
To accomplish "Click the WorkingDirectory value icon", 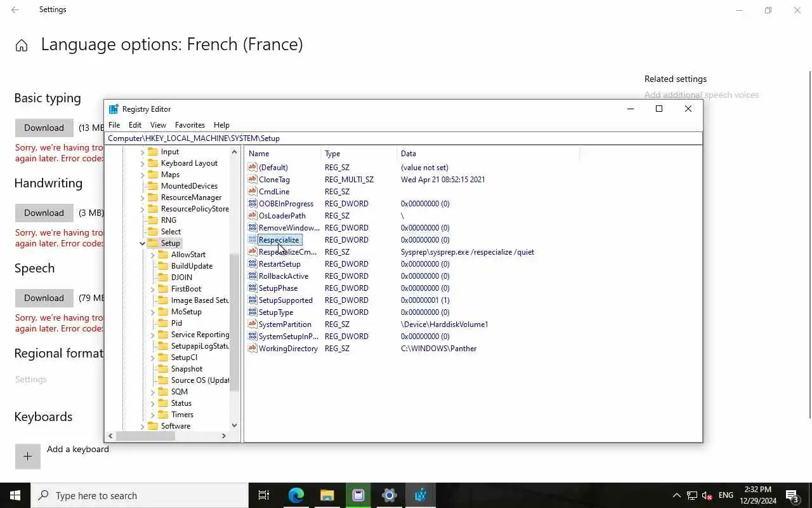I will point(252,349).
